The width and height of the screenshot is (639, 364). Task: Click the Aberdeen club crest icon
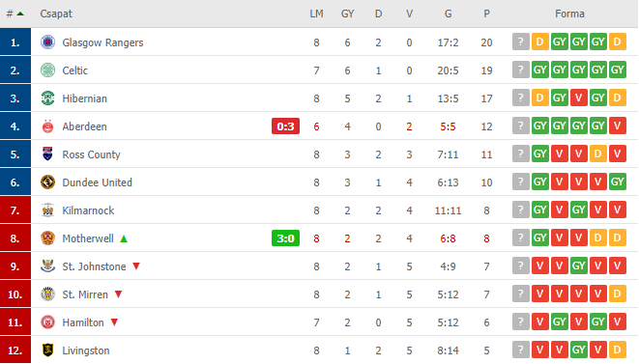(47, 126)
